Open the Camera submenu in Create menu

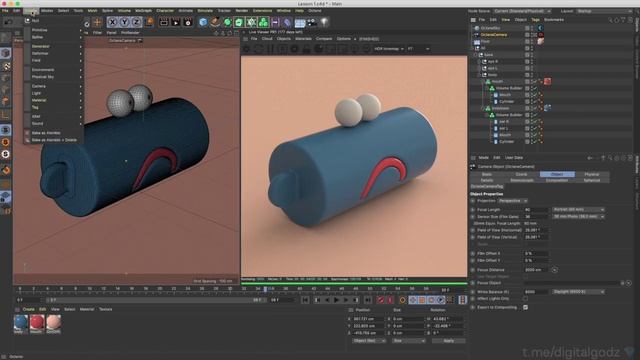[54, 87]
